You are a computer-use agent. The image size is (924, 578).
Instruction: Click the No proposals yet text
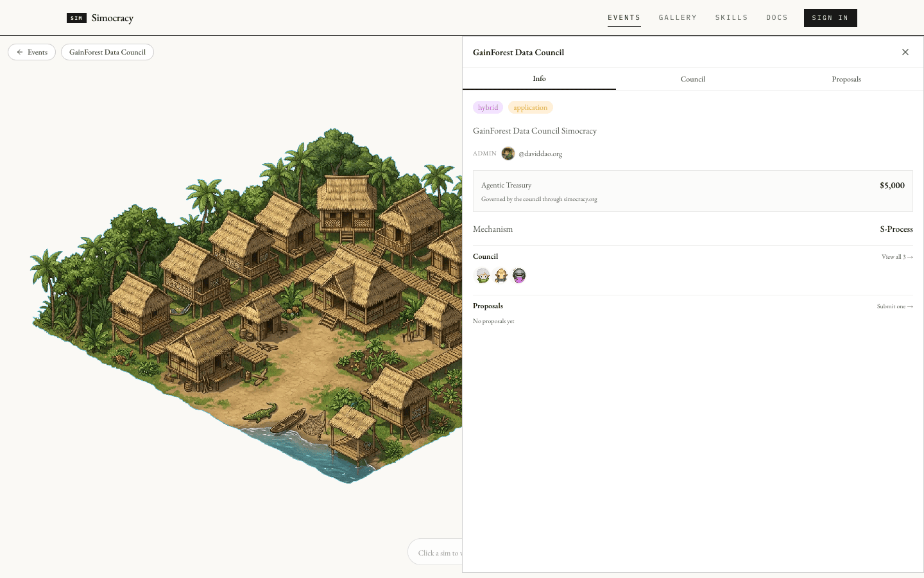pyautogui.click(x=493, y=321)
